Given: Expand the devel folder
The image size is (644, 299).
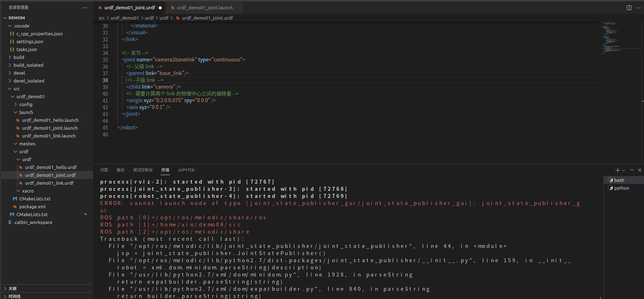Looking at the screenshot, I should pos(10,73).
